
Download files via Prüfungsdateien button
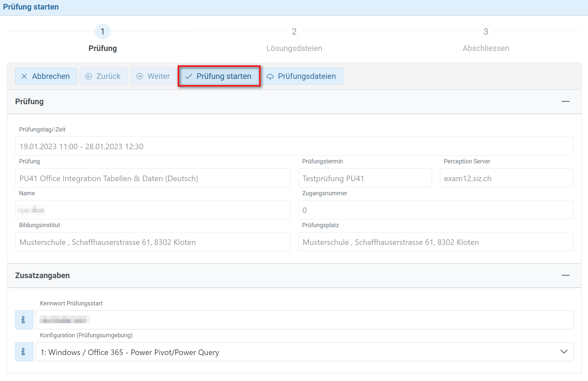pos(302,76)
